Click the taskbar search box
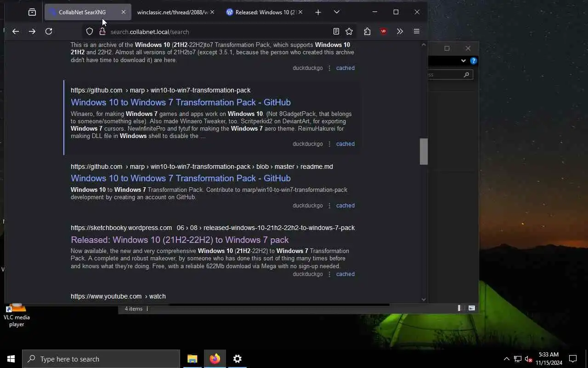The width and height of the screenshot is (588, 368). tap(101, 359)
